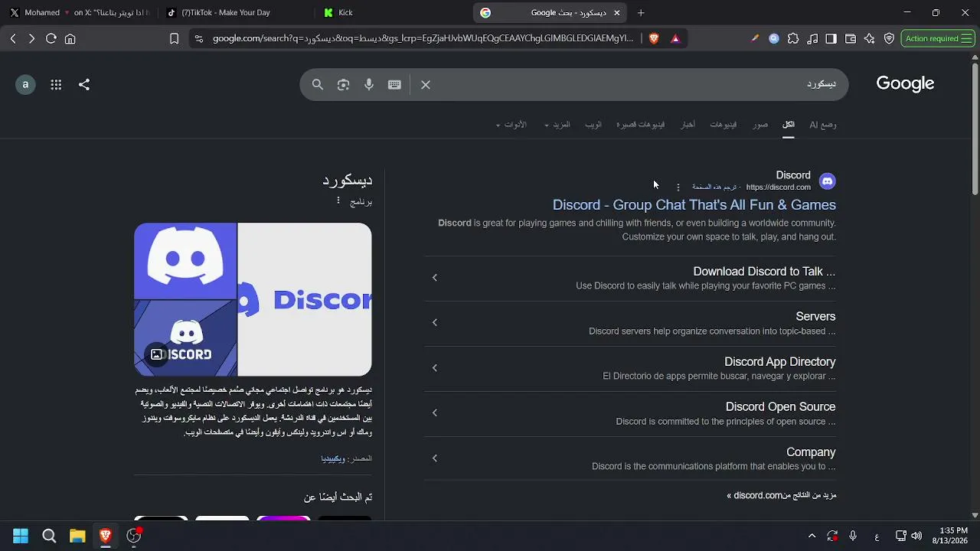
Task: Switch to the News tab
Action: 688,125
